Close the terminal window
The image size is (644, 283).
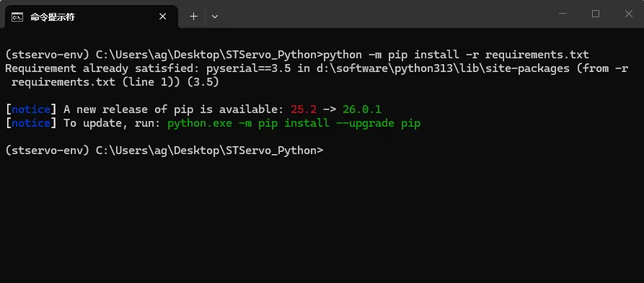[628, 14]
